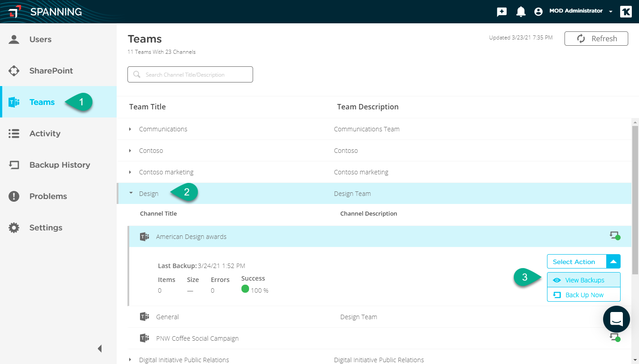The height and width of the screenshot is (364, 639).
Task: Click Teams icon beside General channel
Action: coord(144,317)
